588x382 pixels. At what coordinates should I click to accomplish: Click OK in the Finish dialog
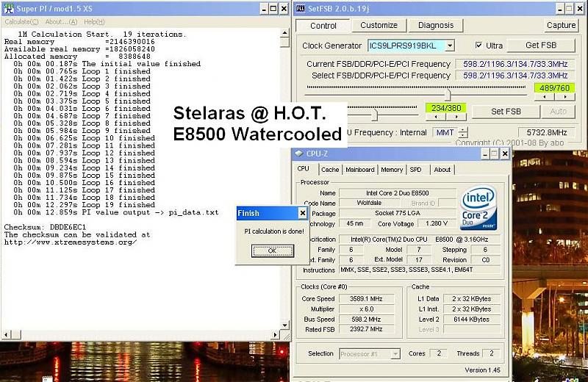[x=273, y=251]
